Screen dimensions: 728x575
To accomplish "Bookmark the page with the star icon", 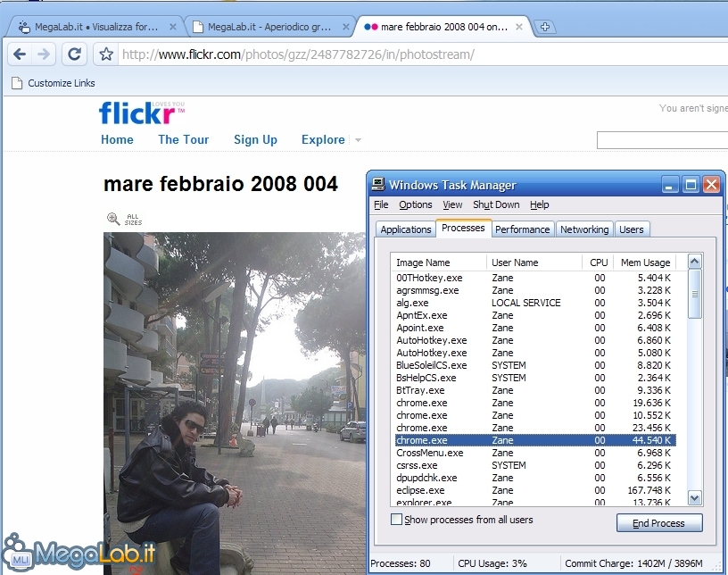I will (106, 54).
